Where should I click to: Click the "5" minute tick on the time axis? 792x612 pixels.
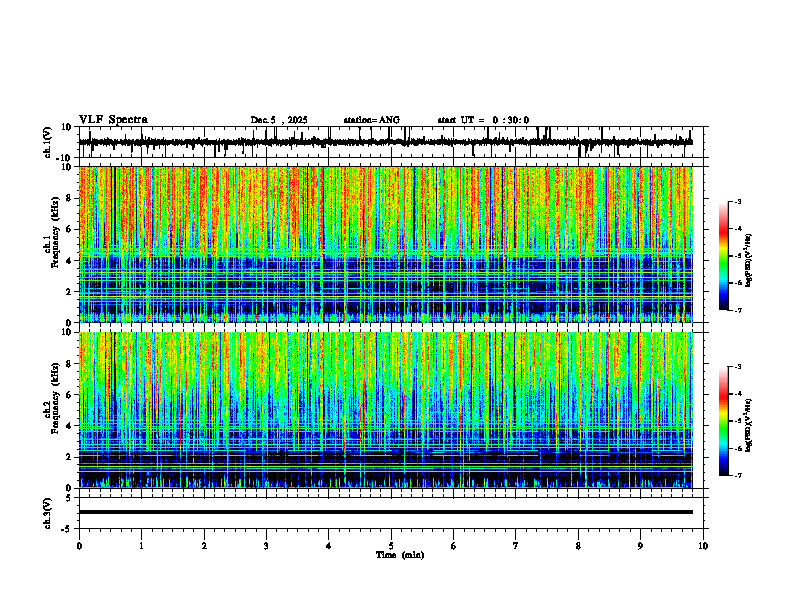point(391,546)
